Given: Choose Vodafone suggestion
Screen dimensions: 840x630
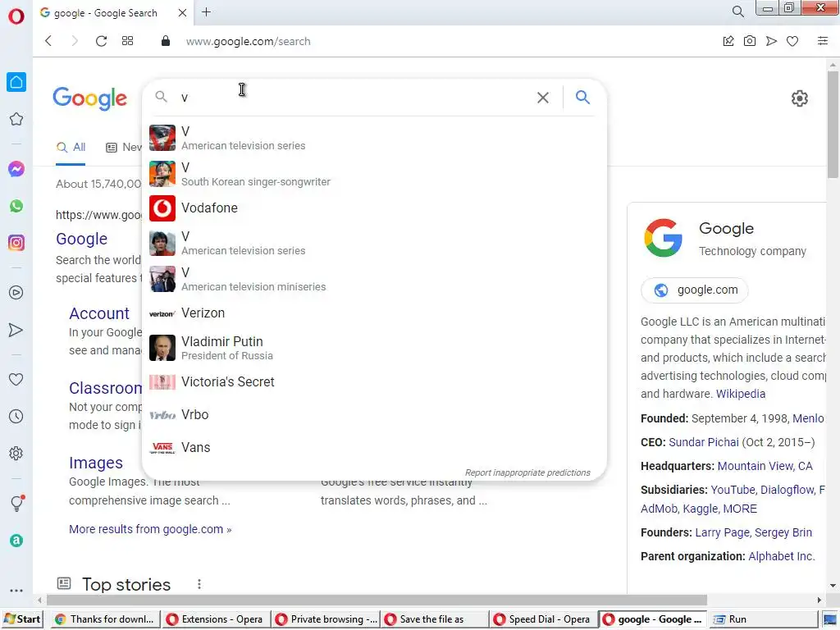Looking at the screenshot, I should pos(373,208).
